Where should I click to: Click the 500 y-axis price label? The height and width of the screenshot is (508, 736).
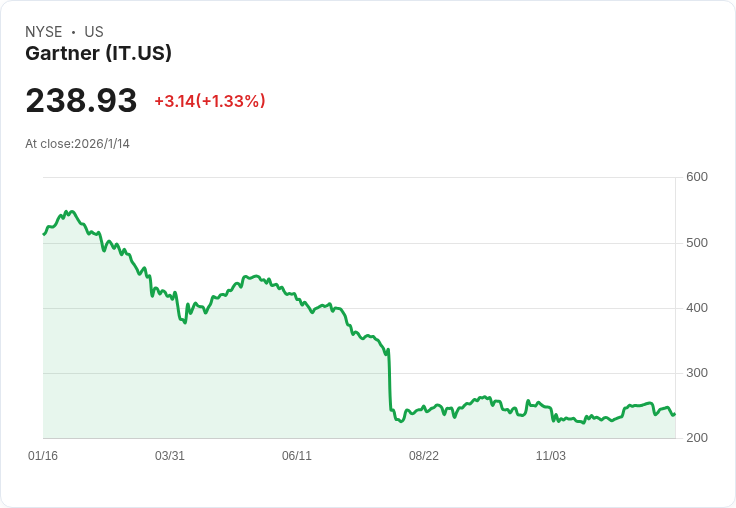(x=697, y=243)
